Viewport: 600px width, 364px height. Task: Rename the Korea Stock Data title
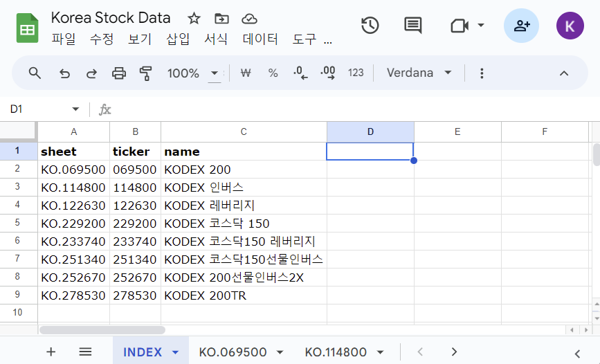111,18
